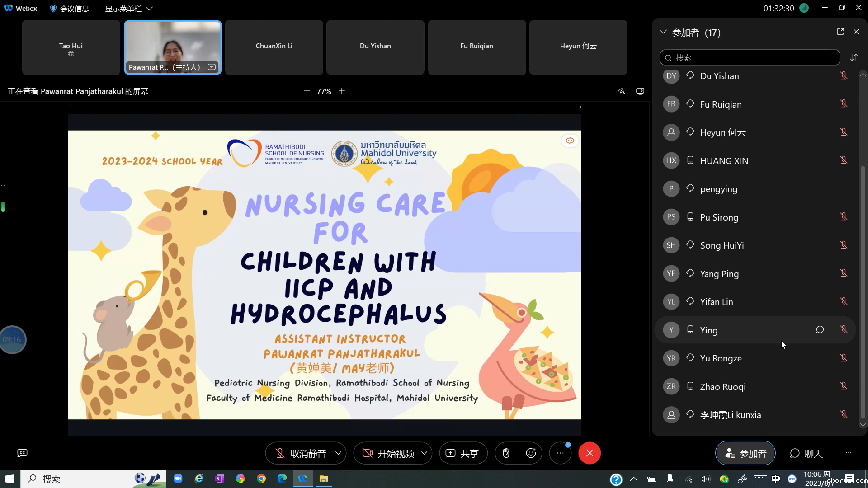Zoom in shared screen with plus button
The height and width of the screenshot is (488, 868).
[x=342, y=91]
